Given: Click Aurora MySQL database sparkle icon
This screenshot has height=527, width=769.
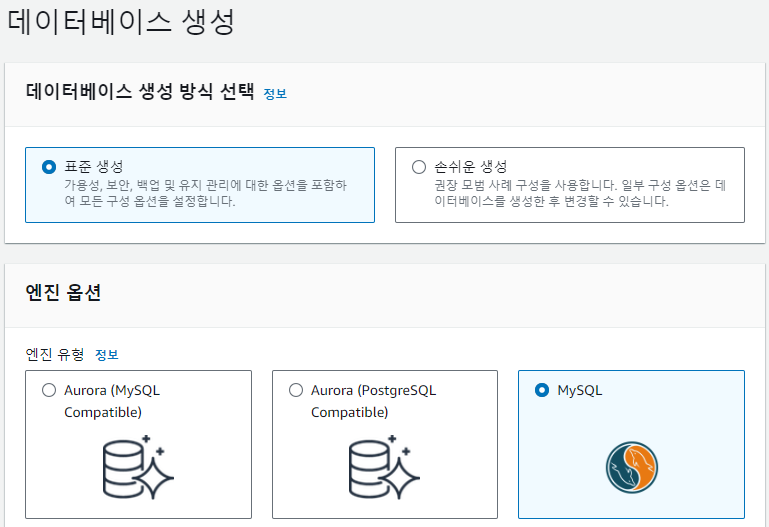Looking at the screenshot, I should [x=138, y=467].
